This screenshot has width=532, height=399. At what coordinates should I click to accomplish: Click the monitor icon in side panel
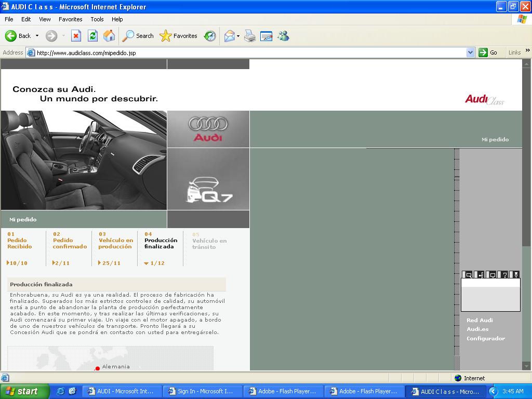(492, 274)
